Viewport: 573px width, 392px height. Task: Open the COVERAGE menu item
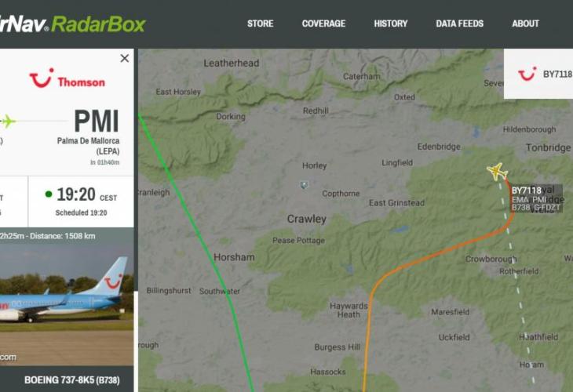click(x=323, y=24)
